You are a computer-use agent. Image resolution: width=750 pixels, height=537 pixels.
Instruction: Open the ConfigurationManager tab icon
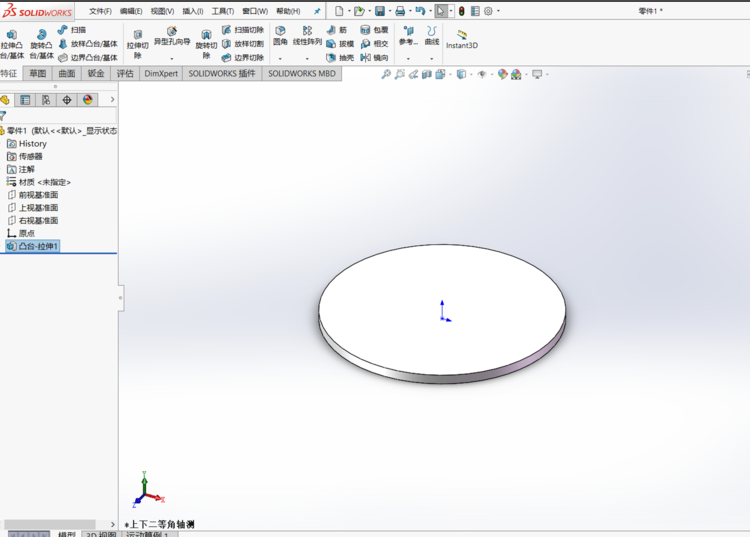tap(46, 100)
